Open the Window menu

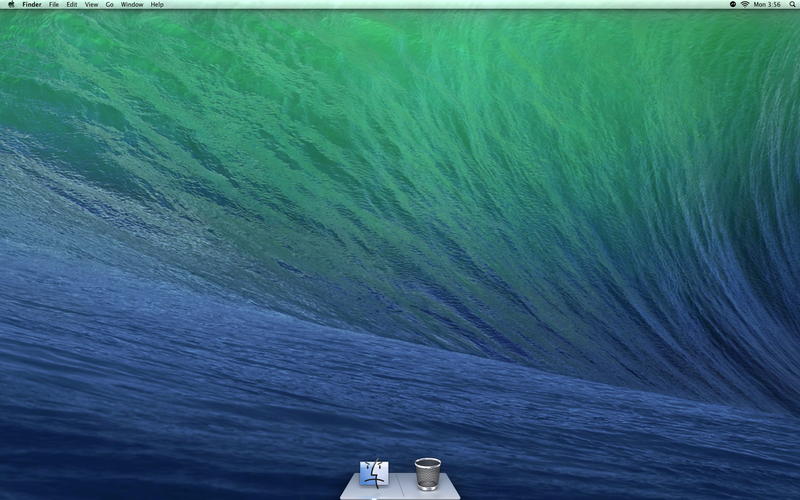[x=132, y=4]
